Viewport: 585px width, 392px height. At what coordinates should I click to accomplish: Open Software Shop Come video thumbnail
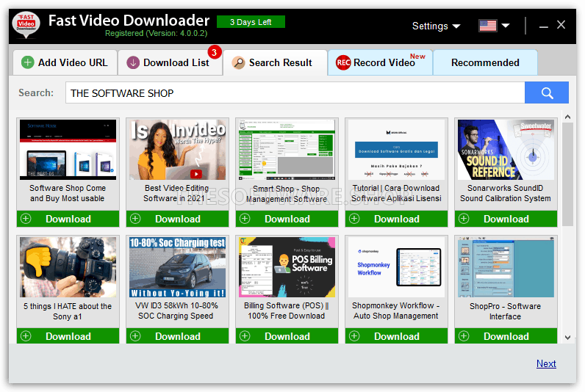point(68,150)
